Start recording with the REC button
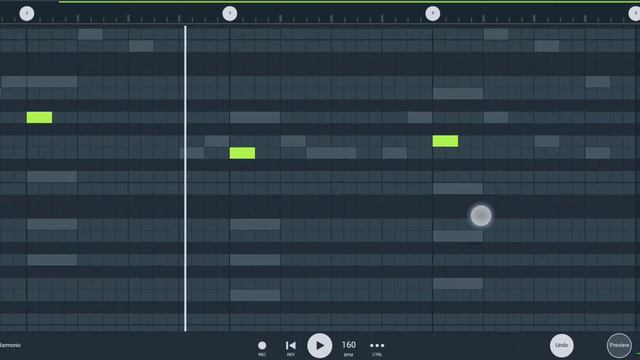Image resolution: width=640 pixels, height=360 pixels. pyautogui.click(x=262, y=348)
